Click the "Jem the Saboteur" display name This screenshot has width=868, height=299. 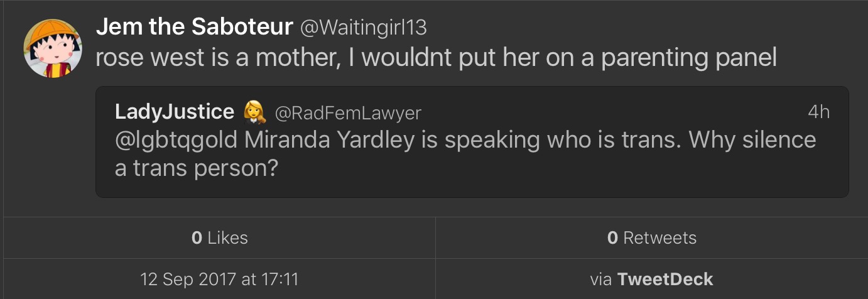click(195, 26)
